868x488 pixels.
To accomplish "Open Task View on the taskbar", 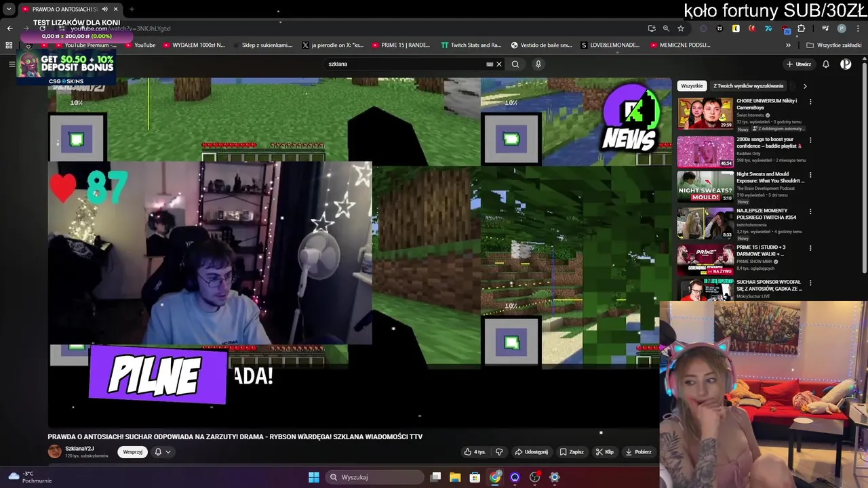I will click(x=436, y=477).
